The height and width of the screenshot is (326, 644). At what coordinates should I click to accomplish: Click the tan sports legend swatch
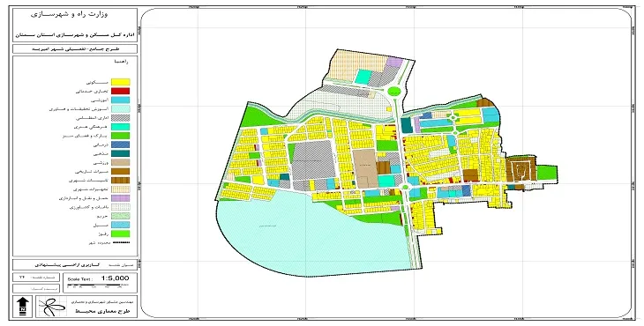pos(120,162)
